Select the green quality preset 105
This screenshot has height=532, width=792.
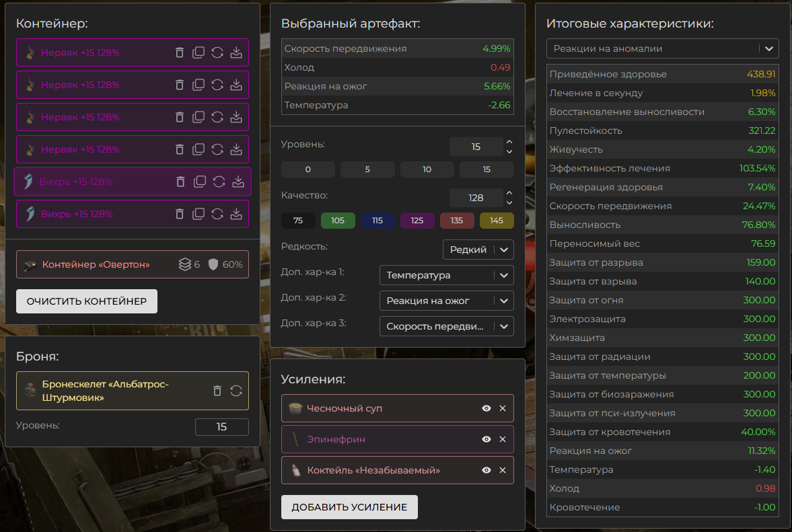click(x=338, y=221)
